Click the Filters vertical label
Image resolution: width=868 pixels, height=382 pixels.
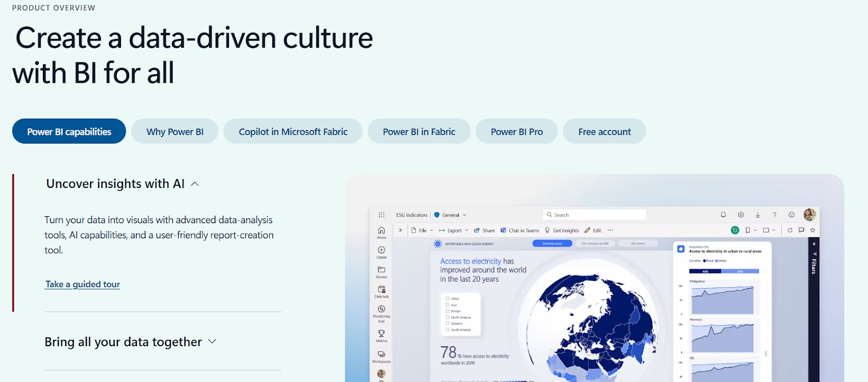click(814, 267)
